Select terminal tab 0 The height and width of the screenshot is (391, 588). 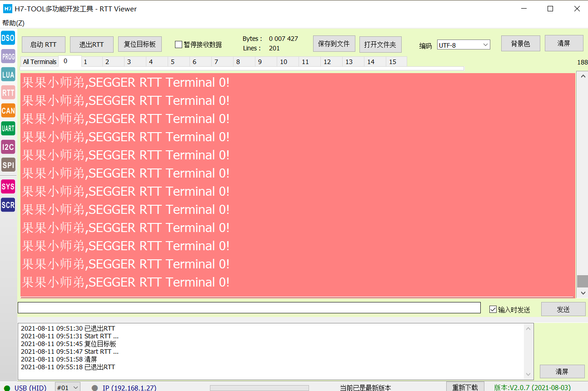(x=70, y=61)
